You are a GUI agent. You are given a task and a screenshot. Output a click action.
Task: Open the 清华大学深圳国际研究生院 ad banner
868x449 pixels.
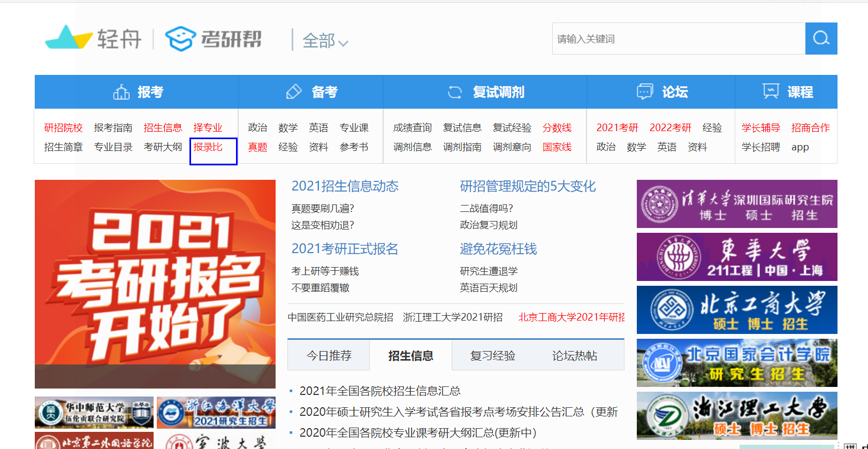click(x=737, y=204)
